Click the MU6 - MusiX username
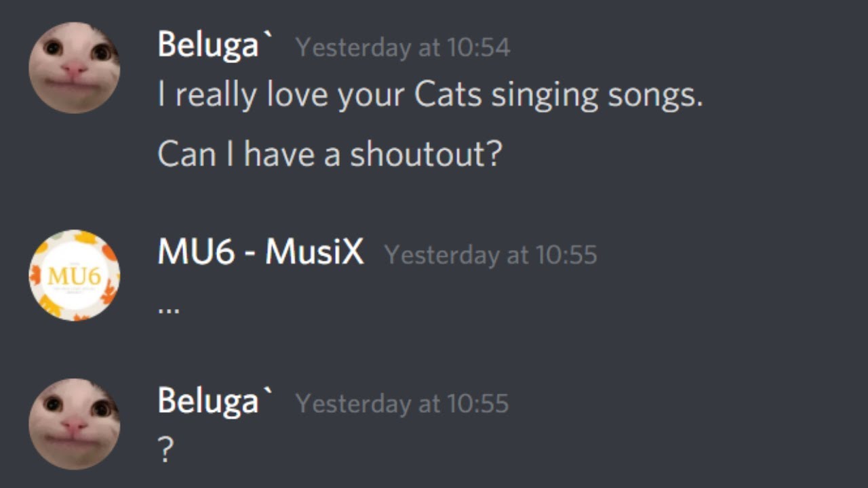Image resolution: width=868 pixels, height=488 pixels. [x=260, y=253]
